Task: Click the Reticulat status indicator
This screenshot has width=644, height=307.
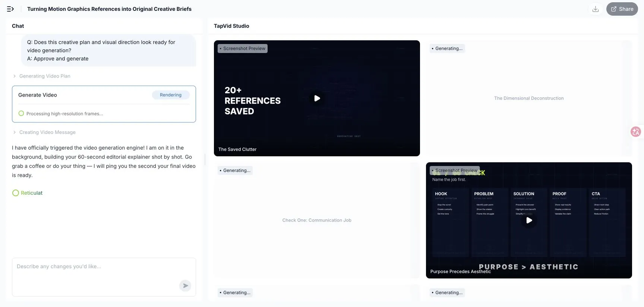Action: point(28,193)
